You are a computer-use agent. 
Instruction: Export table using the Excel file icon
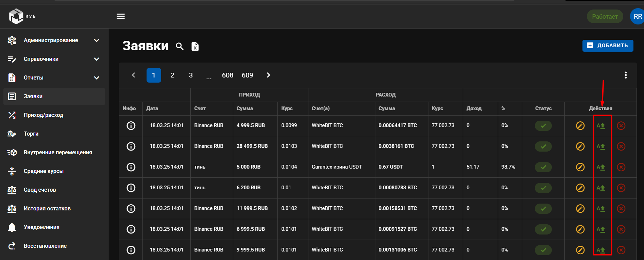point(195,46)
